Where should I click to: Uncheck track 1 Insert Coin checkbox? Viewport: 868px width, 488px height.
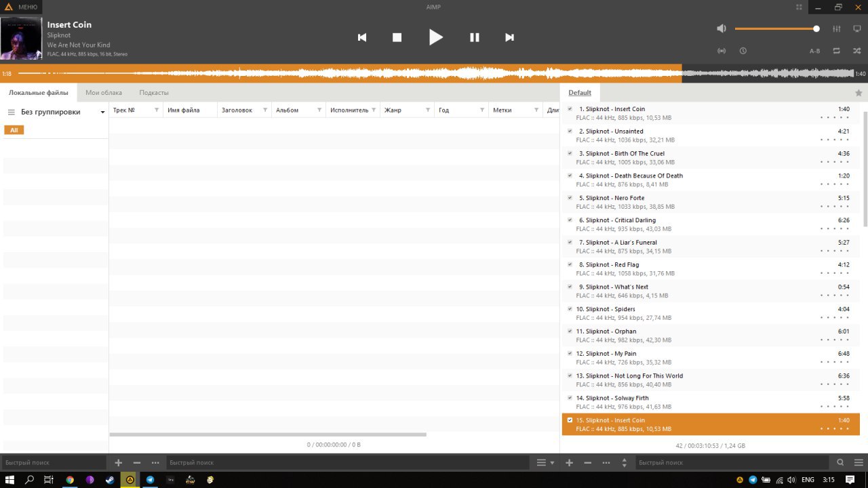[570, 108]
